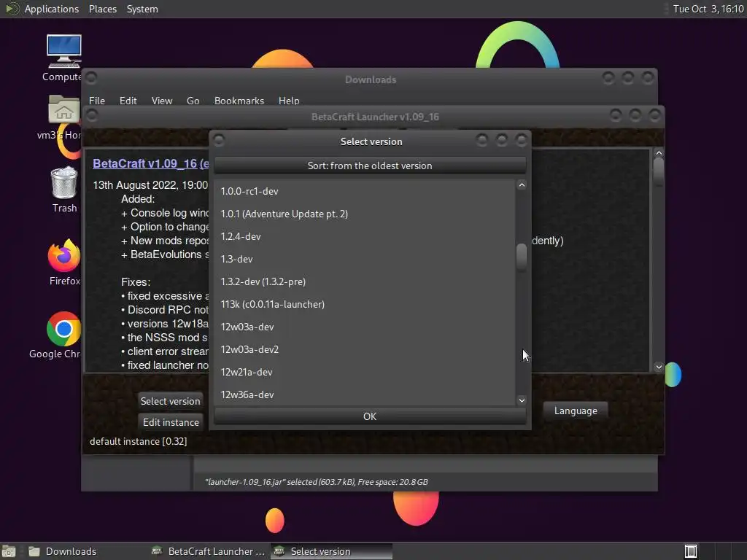Open the System menu
The image size is (747, 560).
pyautogui.click(x=142, y=9)
